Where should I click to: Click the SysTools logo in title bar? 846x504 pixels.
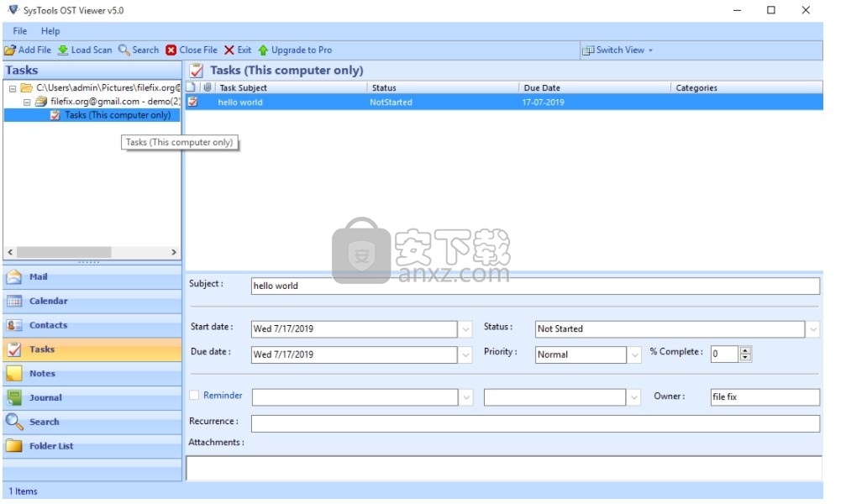(x=13, y=10)
